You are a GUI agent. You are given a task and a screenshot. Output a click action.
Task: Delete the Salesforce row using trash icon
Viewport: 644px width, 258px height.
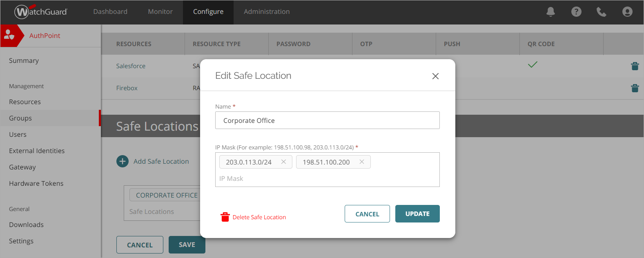click(635, 66)
